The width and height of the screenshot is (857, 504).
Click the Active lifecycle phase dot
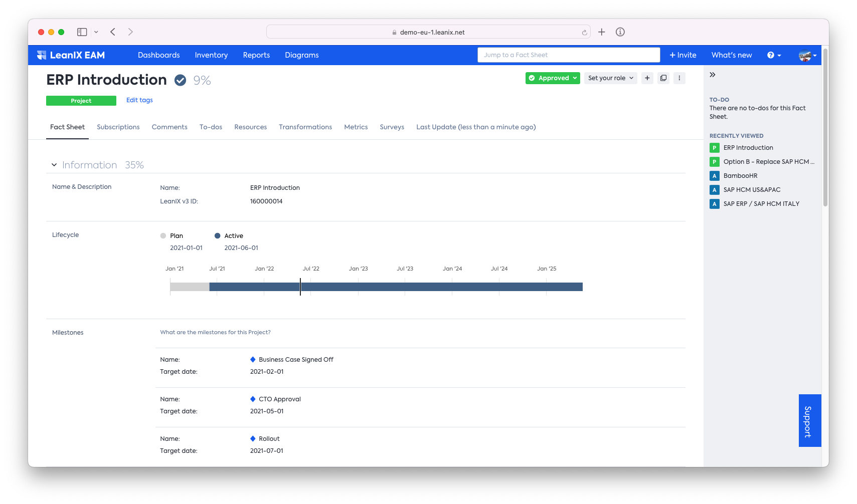click(x=217, y=236)
